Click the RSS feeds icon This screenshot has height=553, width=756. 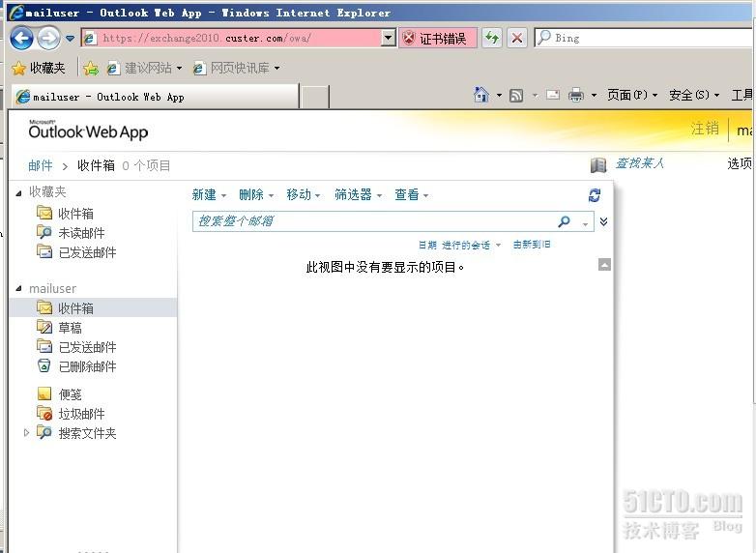pyautogui.click(x=516, y=95)
